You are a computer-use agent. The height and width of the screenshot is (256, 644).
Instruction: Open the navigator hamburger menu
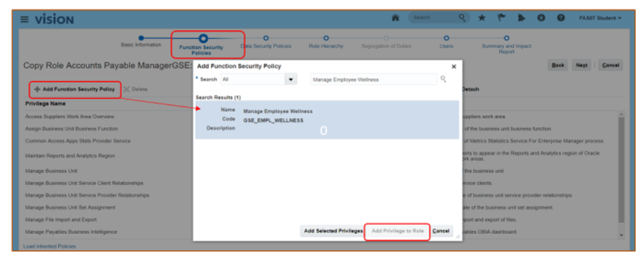coord(25,19)
